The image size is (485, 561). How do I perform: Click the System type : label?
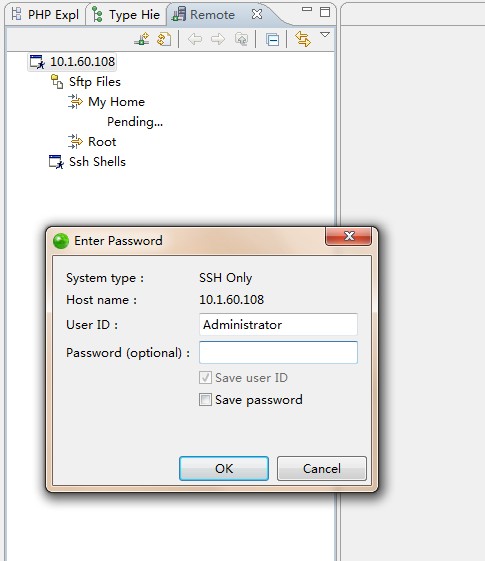[105, 278]
